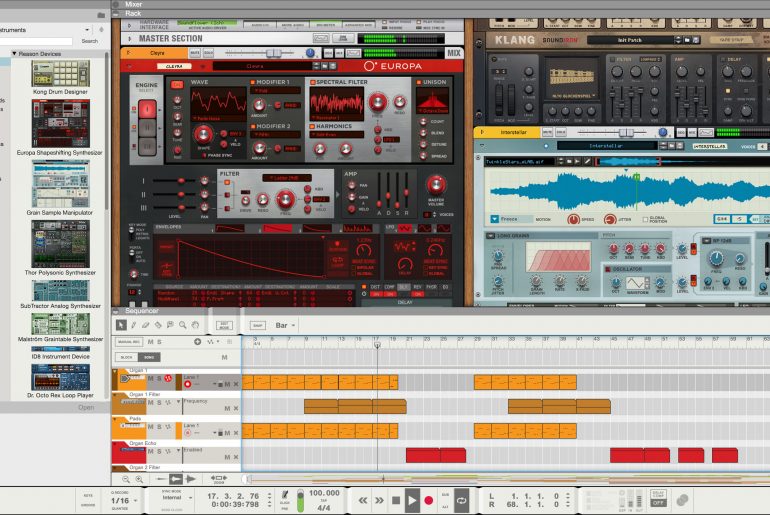Solo the Pads track
Image resolution: width=770 pixels, height=515 pixels.
coord(158,427)
